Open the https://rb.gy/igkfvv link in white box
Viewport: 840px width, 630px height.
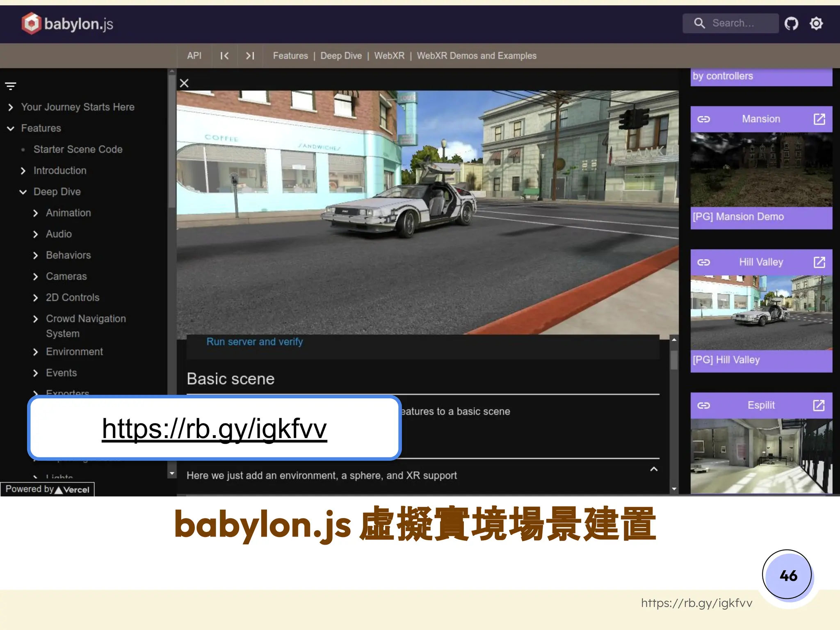215,428
